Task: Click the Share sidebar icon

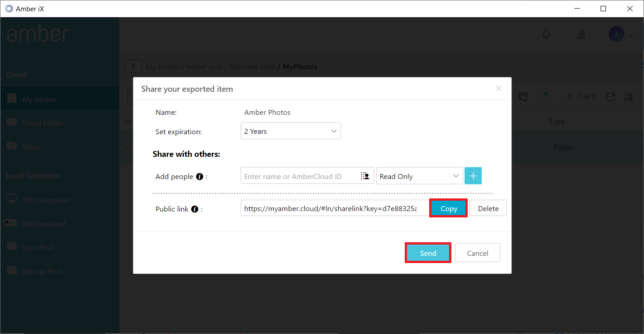Action: coord(12,146)
